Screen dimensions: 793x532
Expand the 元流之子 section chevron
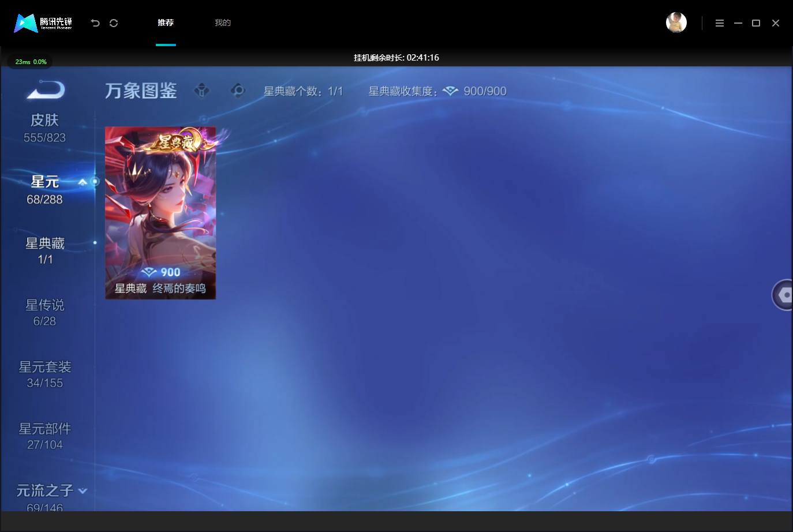tap(83, 491)
